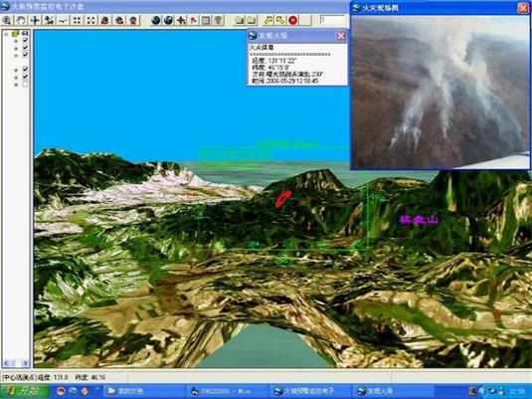This screenshot has width=532, height=399.
Task: Check the empty bottom layer checkbox
Action: click(x=25, y=85)
